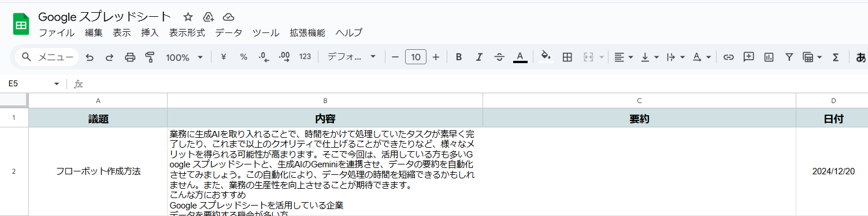Select the paint format tool
This screenshot has height=216, width=868.
point(150,57)
